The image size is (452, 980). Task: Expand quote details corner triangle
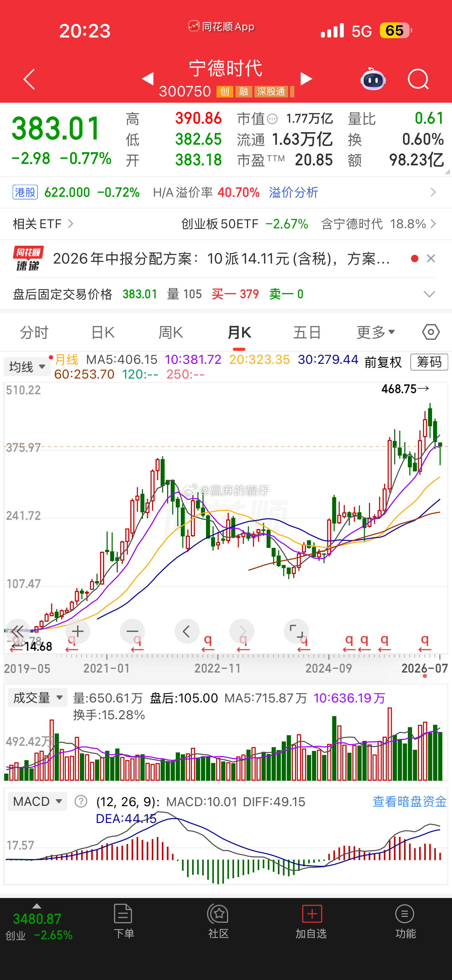pos(447,172)
